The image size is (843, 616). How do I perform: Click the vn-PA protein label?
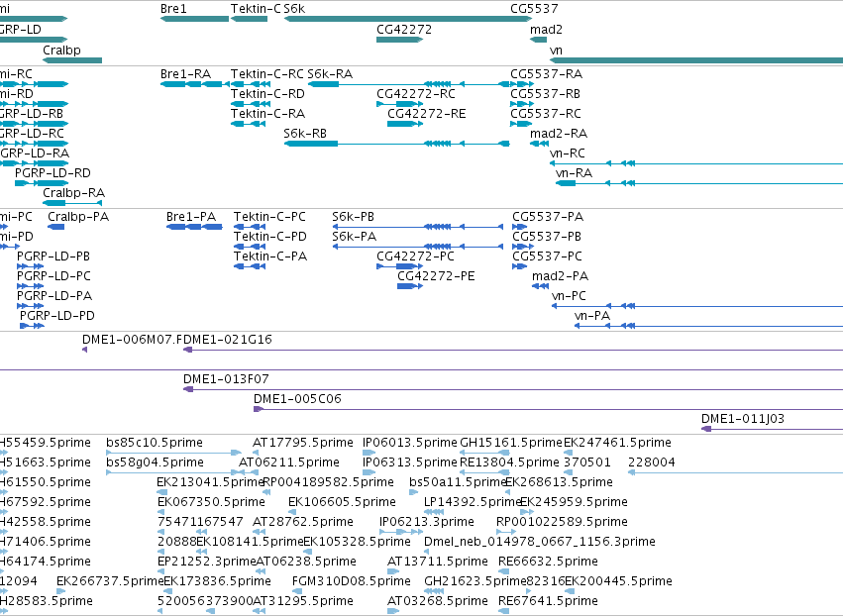[x=592, y=316]
